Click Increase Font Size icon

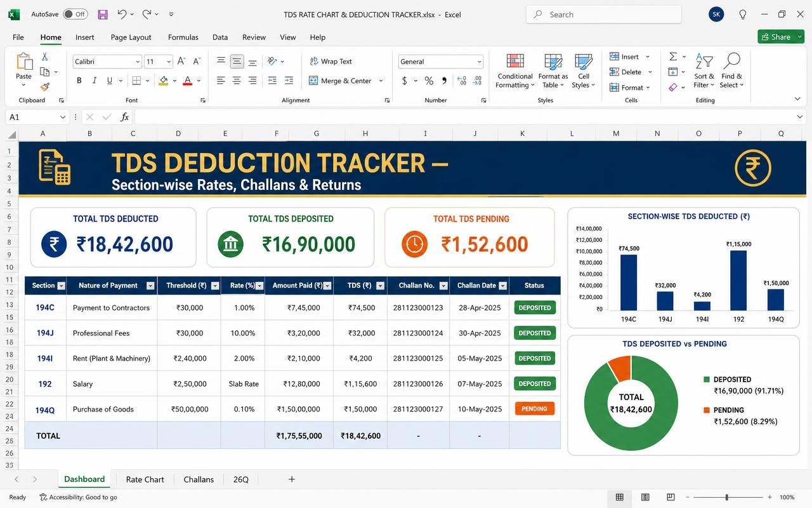tap(181, 61)
